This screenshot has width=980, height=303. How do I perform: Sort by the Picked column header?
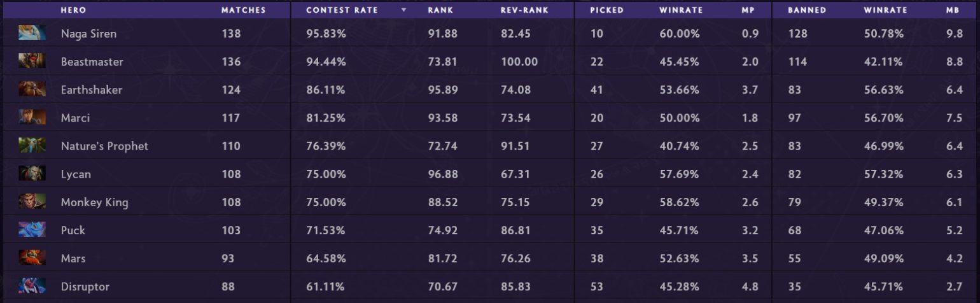pyautogui.click(x=606, y=10)
